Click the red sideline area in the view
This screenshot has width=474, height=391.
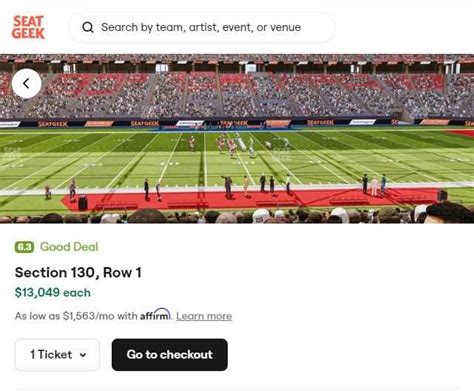click(x=250, y=200)
